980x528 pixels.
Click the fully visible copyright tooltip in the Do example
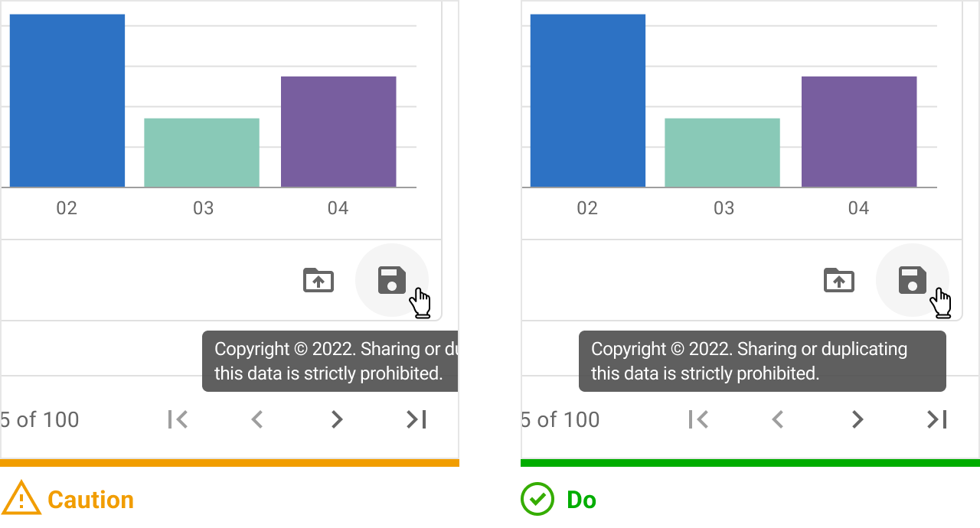(x=762, y=361)
